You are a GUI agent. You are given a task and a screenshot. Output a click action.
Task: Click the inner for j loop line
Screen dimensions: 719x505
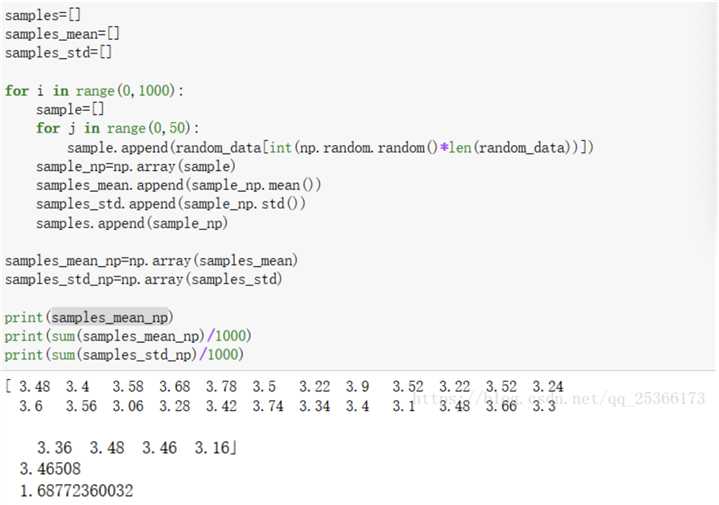coord(118,128)
